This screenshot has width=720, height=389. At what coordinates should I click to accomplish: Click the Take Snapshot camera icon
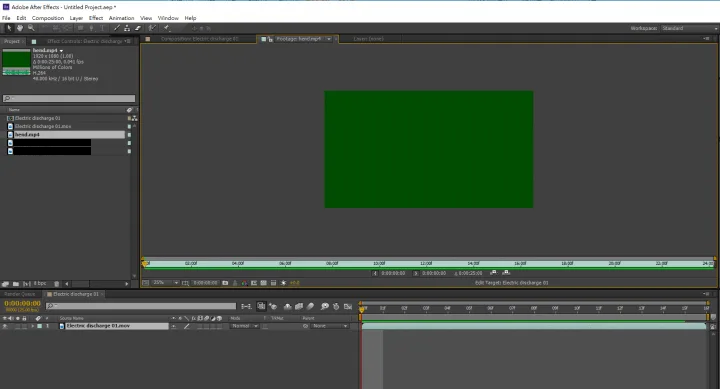click(225, 283)
